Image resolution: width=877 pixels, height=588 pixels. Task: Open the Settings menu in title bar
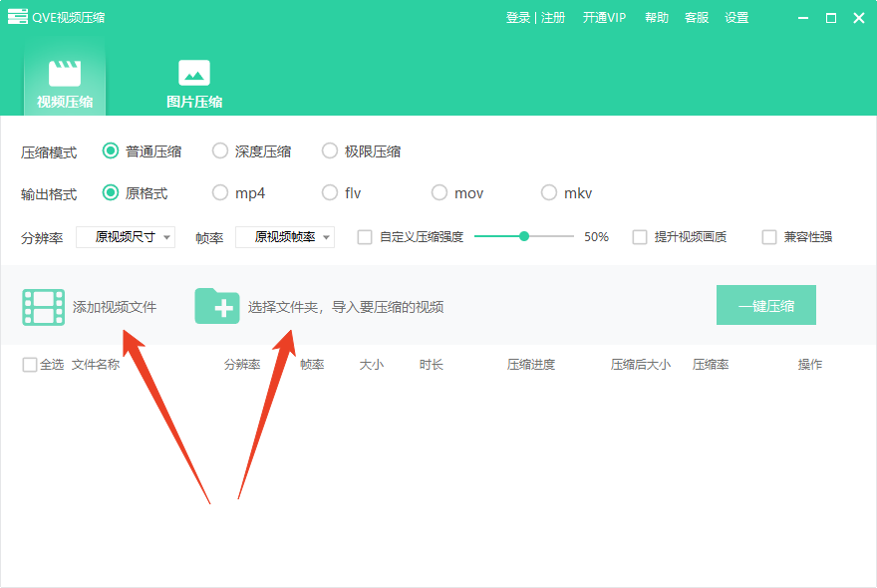point(736,18)
